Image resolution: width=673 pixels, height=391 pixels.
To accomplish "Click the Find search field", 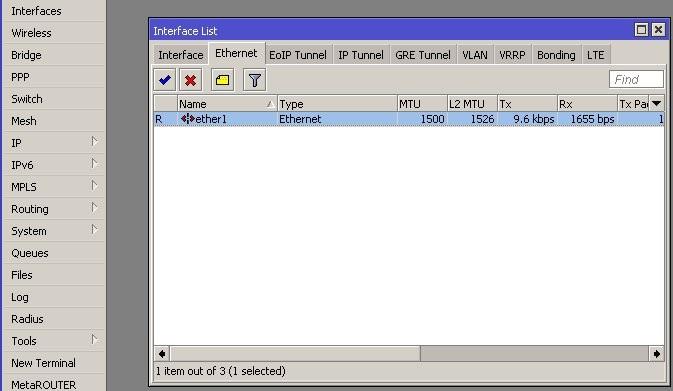I will pyautogui.click(x=636, y=79).
